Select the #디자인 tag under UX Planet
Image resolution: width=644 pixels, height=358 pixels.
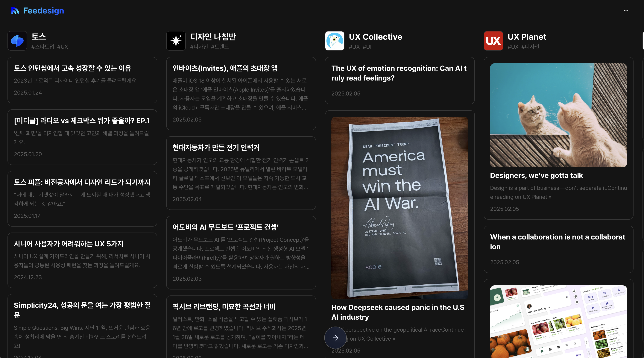[x=530, y=46]
